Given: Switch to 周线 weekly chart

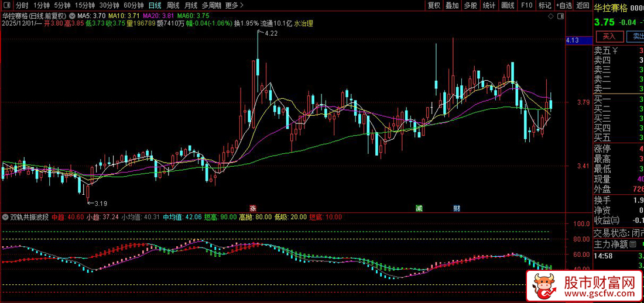Looking at the screenshot, I should [x=173, y=5].
